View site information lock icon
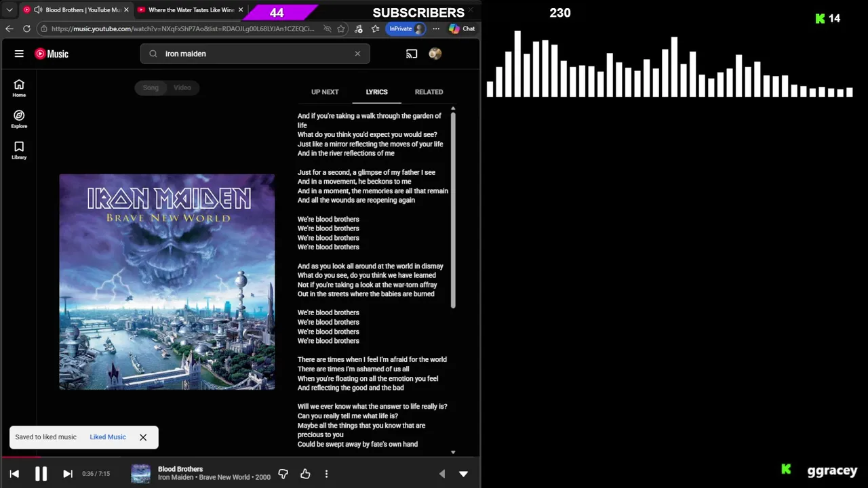868x488 pixels. [x=43, y=28]
